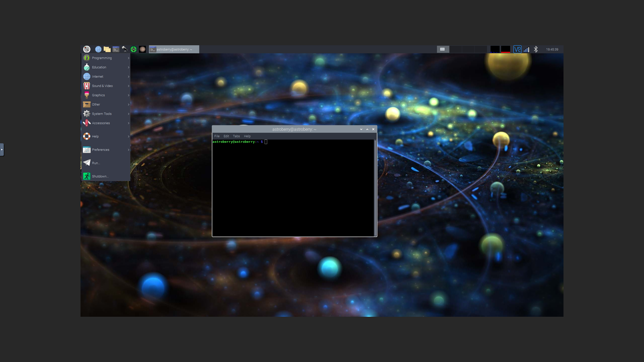Switch to the second empty workspace
Screen dimensions: 644x362
456,49
